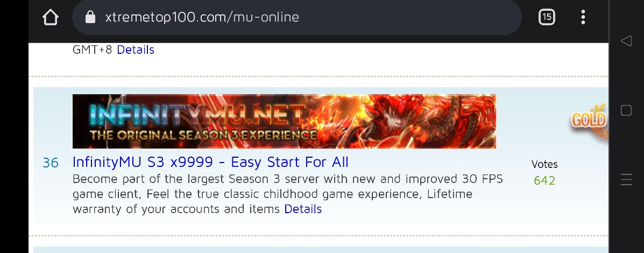Tap the Android three-line navigation button
Screen dimensions: 644x253
626,179
